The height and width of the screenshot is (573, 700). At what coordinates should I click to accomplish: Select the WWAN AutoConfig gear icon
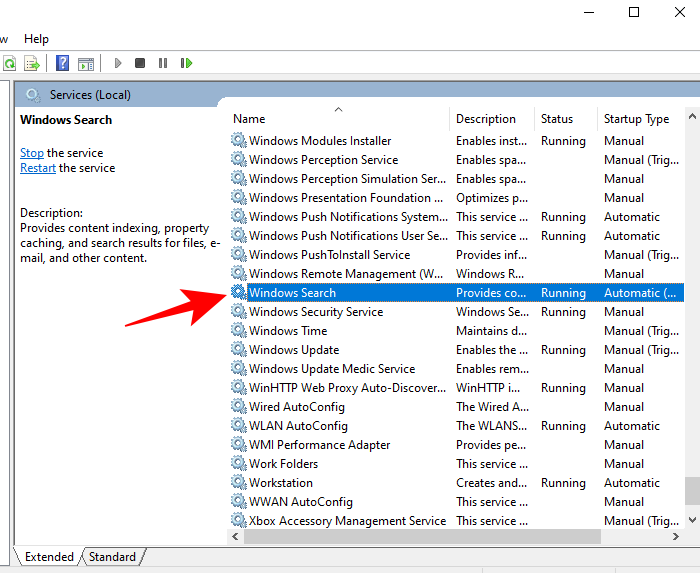pos(238,501)
